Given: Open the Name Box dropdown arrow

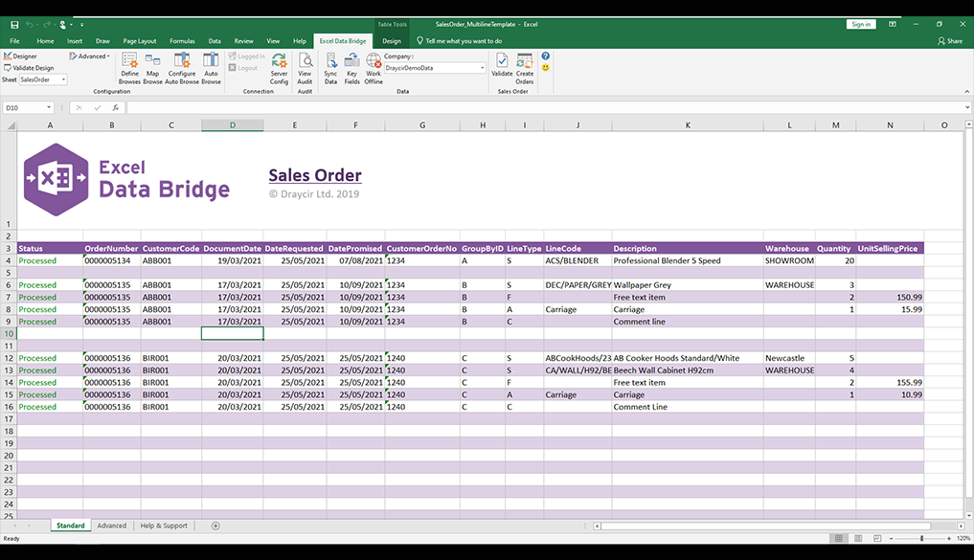Looking at the screenshot, I should coord(49,107).
